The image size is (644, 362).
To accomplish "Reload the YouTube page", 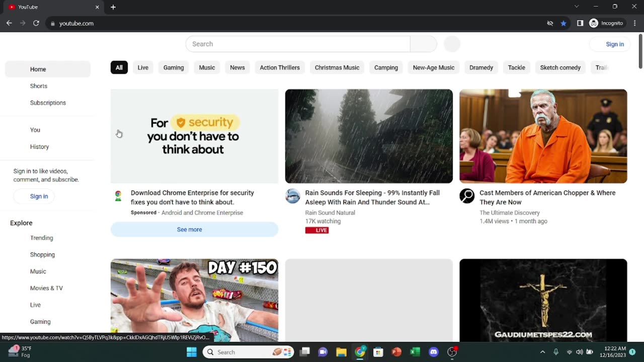I will point(36,23).
